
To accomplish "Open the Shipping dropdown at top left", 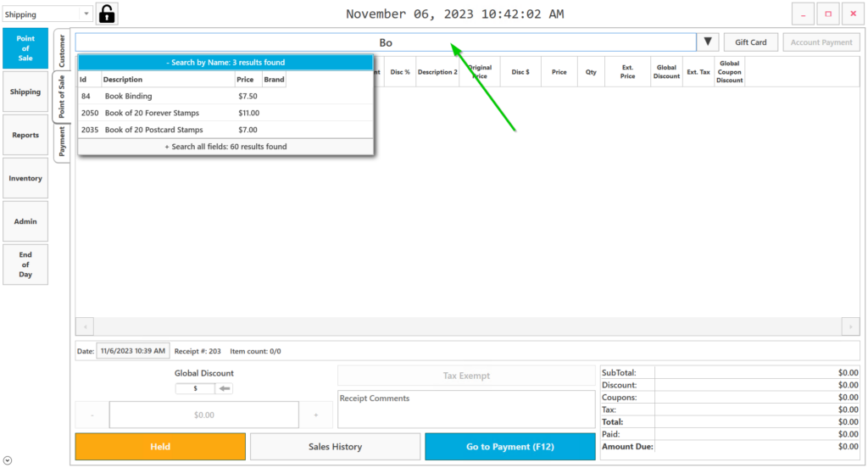I will [86, 14].
